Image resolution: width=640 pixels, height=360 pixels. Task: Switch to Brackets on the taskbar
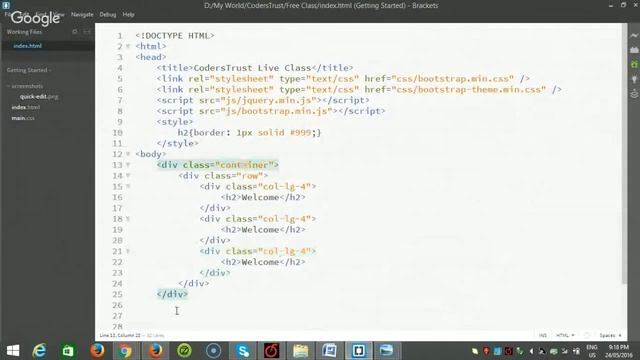[x=358, y=351]
